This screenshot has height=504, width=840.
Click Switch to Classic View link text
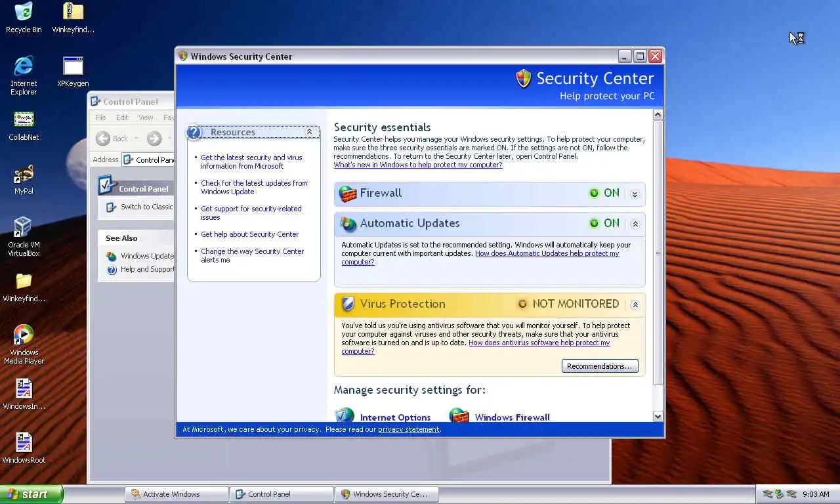tap(147, 207)
